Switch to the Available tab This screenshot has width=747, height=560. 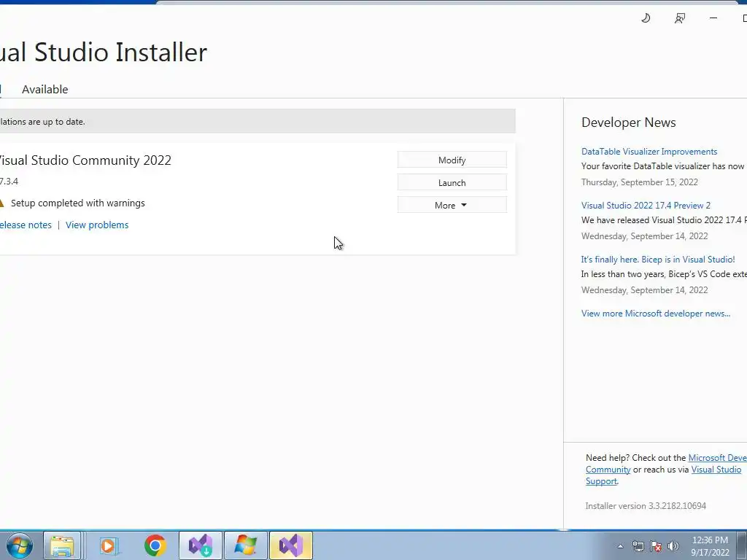(x=44, y=89)
